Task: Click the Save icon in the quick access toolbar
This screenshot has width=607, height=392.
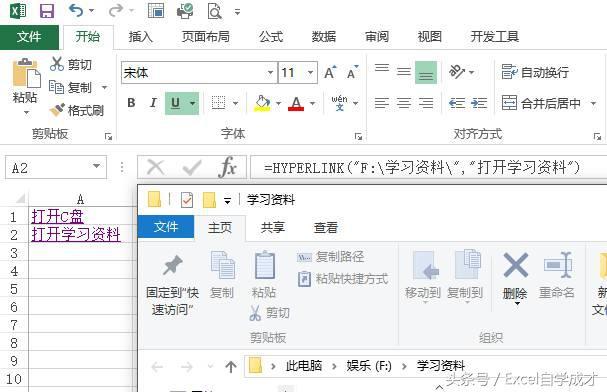Action: tap(47, 10)
